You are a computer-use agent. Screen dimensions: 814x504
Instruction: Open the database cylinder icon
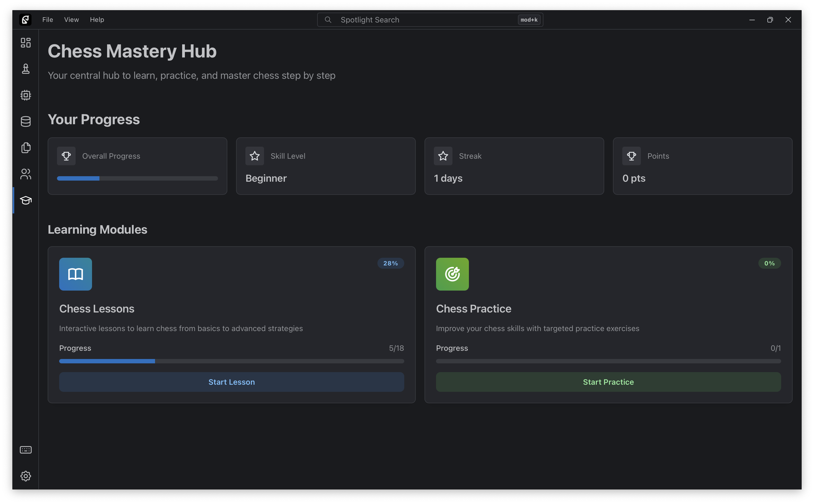coord(26,121)
